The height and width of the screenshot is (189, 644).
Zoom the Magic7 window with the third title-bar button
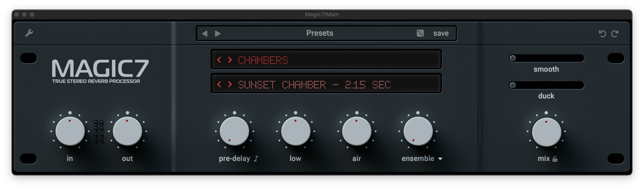coord(32,15)
